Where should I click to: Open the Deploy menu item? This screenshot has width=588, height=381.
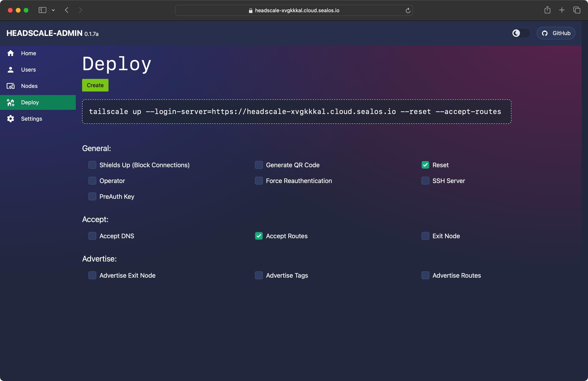point(30,103)
